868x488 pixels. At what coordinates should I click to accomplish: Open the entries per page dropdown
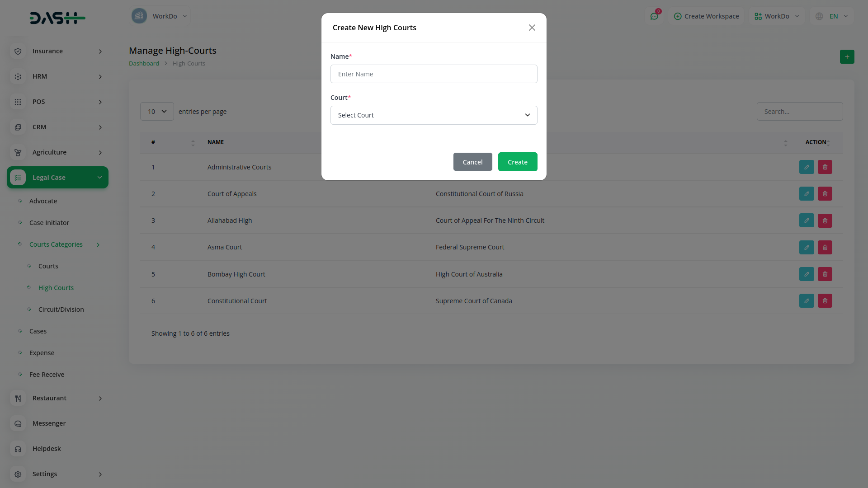pos(157,112)
